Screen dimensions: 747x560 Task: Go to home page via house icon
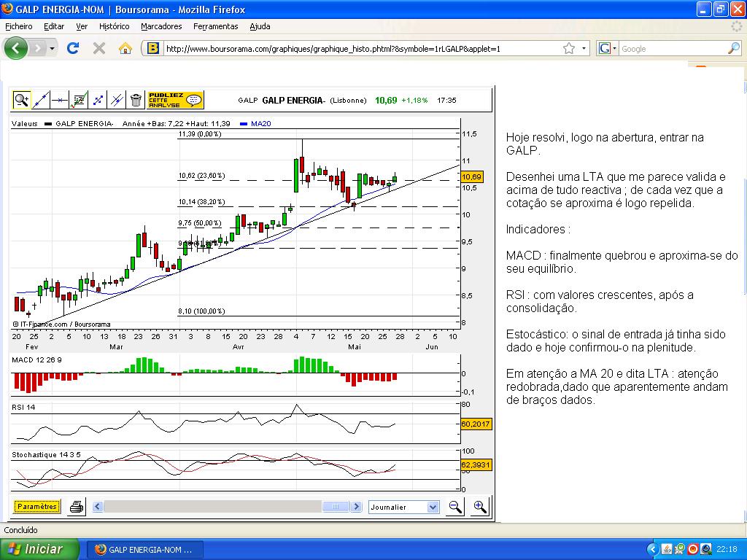coord(125,48)
